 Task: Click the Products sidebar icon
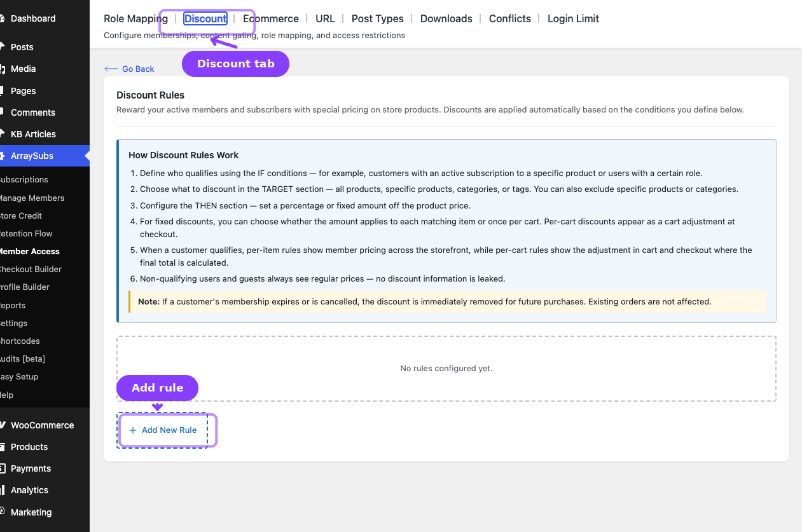pos(3,447)
